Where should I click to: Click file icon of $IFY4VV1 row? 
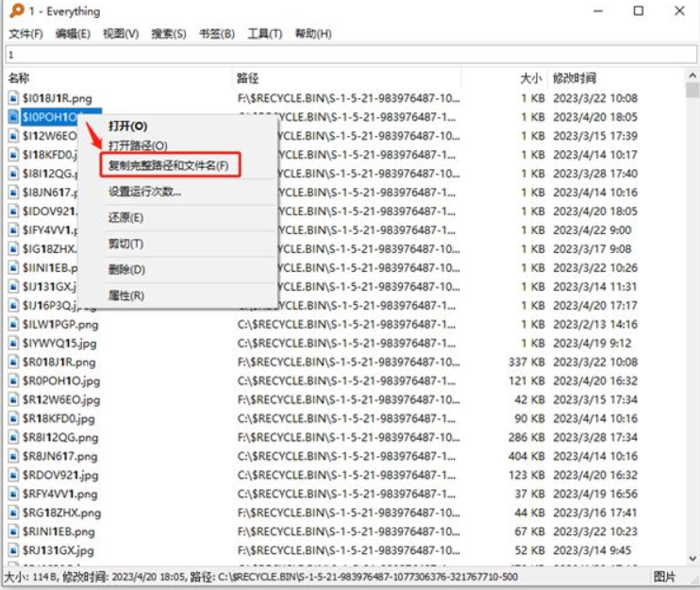tap(14, 230)
